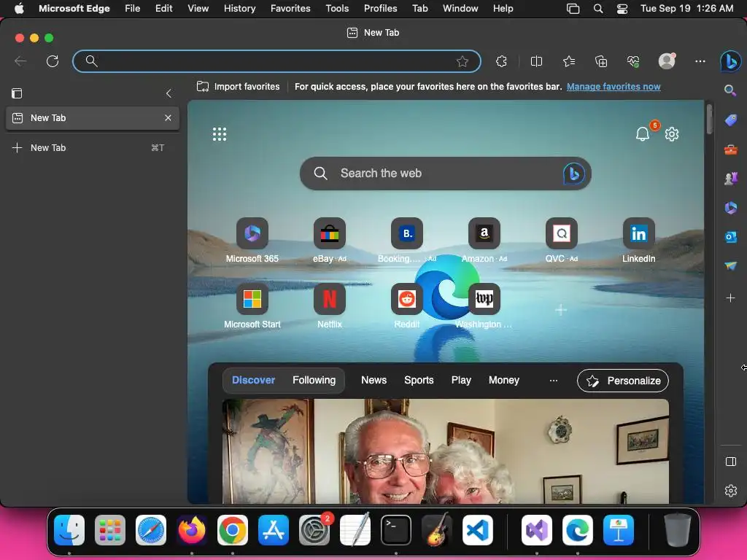Add a new quick link tile
This screenshot has width=747, height=560.
(x=561, y=309)
